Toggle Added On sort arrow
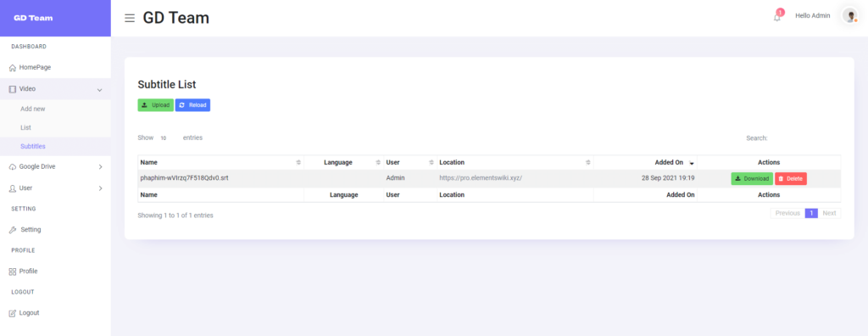This screenshot has width=868, height=336. point(692,163)
